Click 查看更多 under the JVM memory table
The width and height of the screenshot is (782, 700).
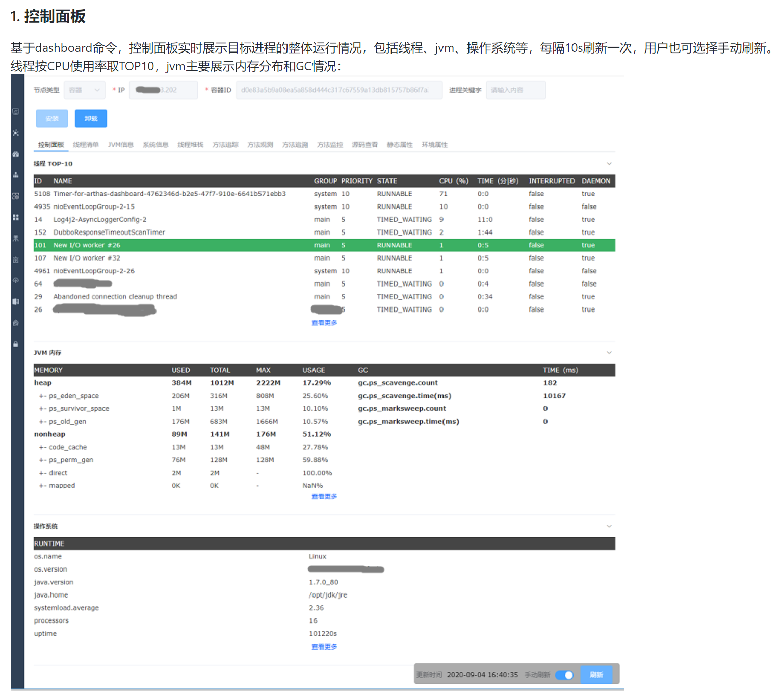pos(324,496)
